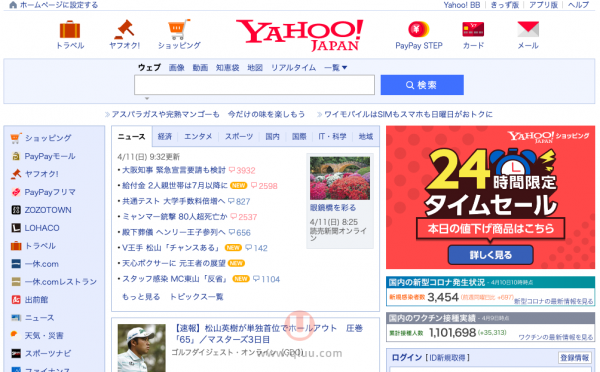Select リアルタイム search type
Image resolution: width=600 pixels, height=372 pixels.
pos(293,68)
